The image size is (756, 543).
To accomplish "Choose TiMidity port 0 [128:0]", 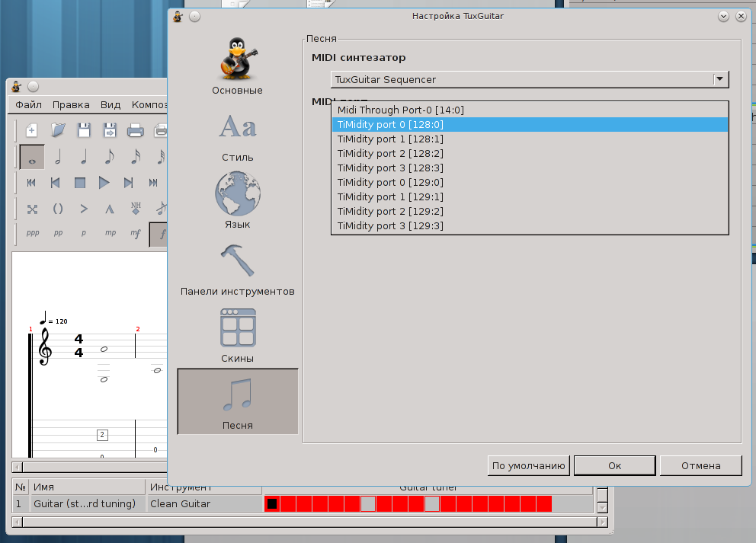I will pos(530,124).
